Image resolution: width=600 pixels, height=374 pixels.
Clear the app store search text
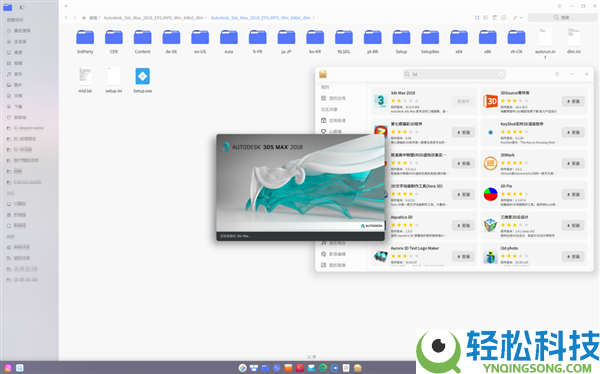click(501, 74)
